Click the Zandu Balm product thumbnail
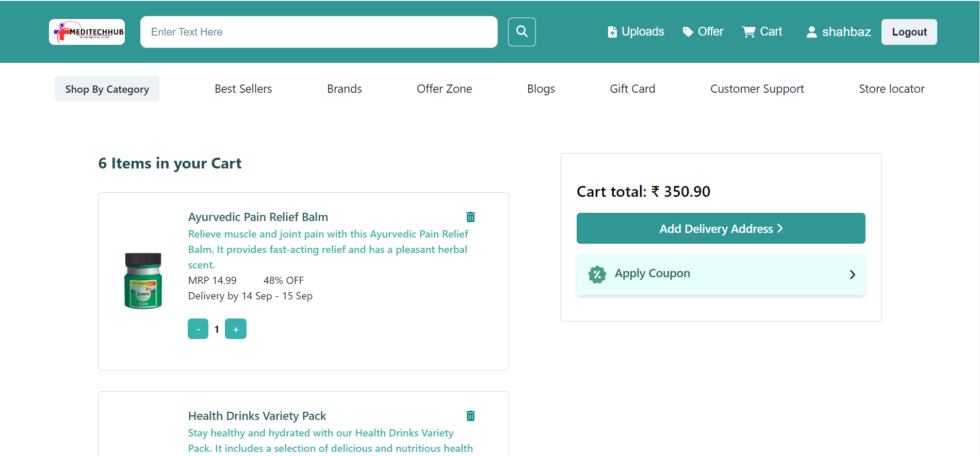Screen dimensions: 980x456 [143, 281]
